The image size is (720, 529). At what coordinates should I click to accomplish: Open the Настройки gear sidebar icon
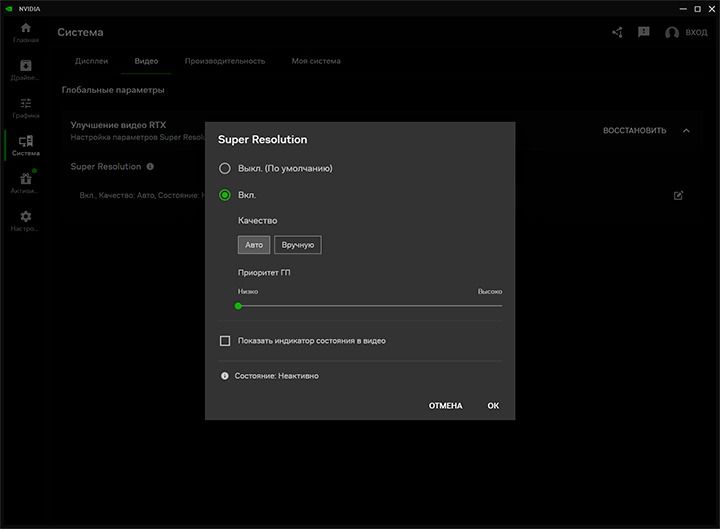[x=26, y=216]
